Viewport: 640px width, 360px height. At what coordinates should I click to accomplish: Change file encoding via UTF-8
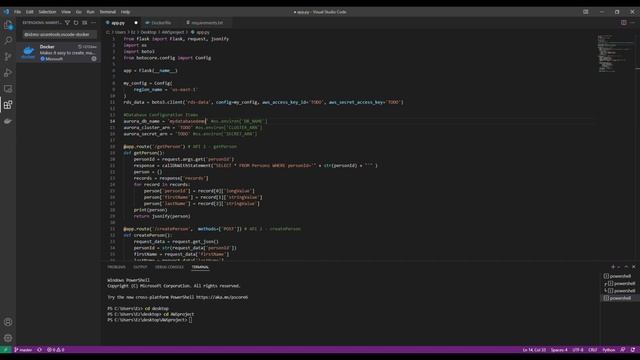pos(578,350)
